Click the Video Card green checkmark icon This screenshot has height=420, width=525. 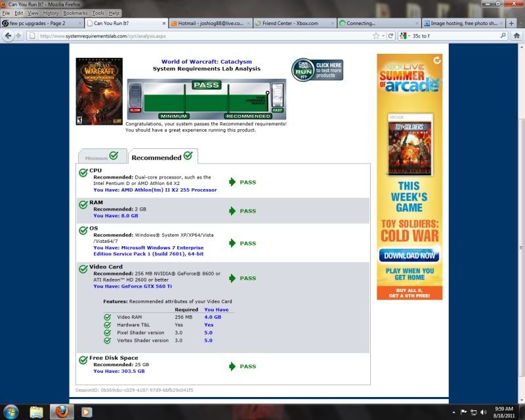point(83,268)
